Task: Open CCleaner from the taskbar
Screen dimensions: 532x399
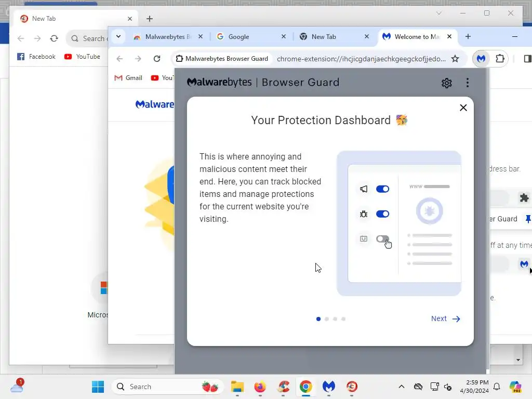Action: 283,387
